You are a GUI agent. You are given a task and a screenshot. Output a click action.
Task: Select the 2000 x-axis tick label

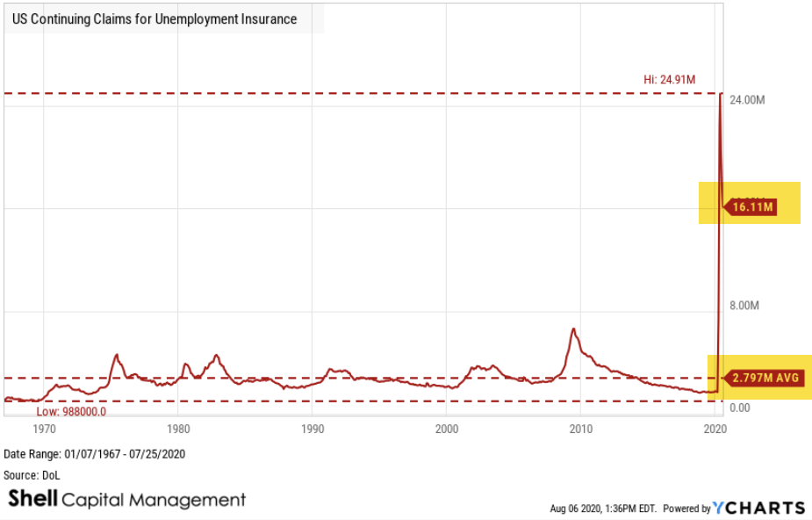pos(447,429)
